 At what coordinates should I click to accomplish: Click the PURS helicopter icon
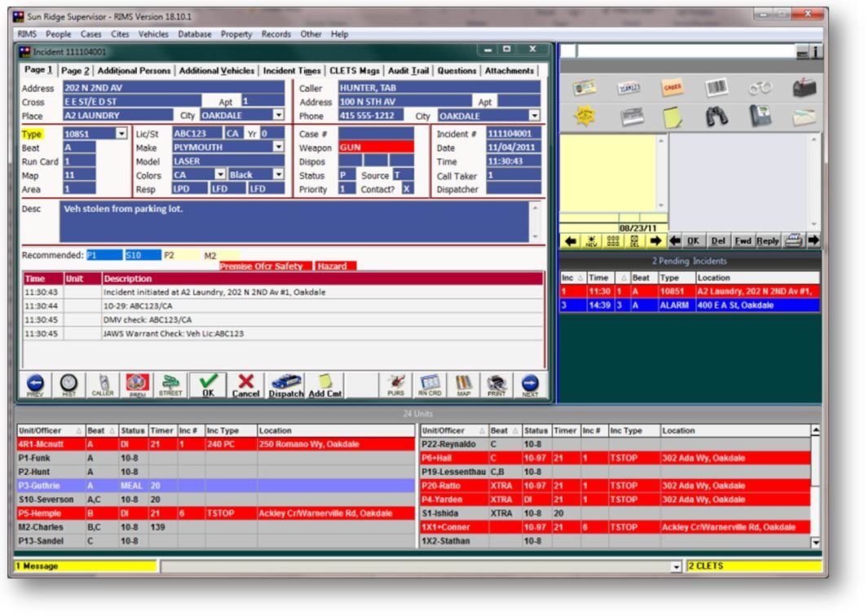pos(395,385)
